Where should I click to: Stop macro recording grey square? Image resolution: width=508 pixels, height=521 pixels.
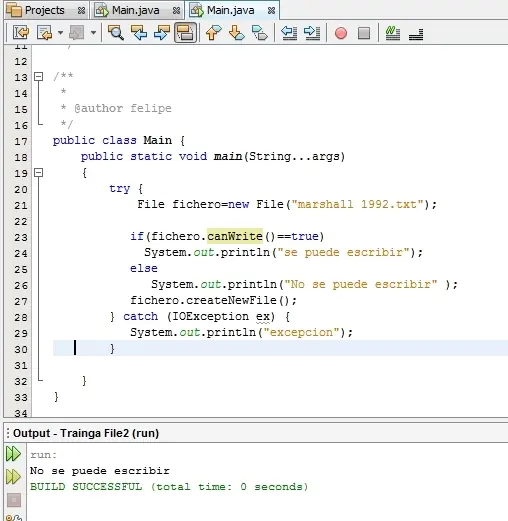364,33
